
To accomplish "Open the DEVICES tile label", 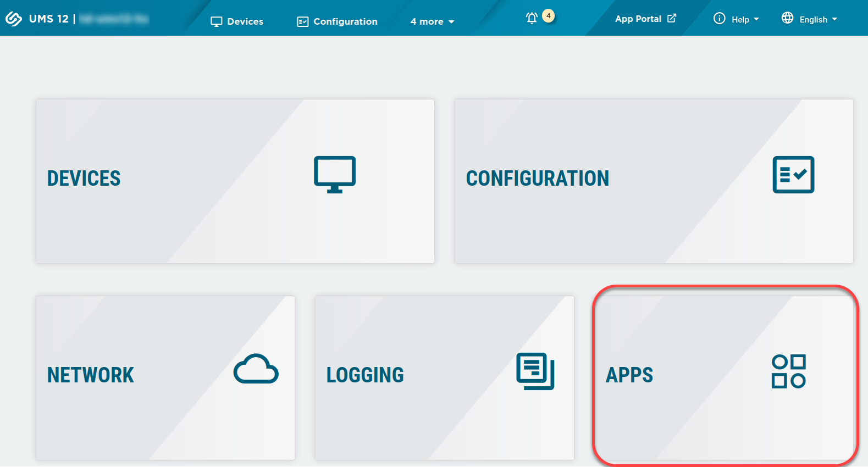I will (x=84, y=179).
